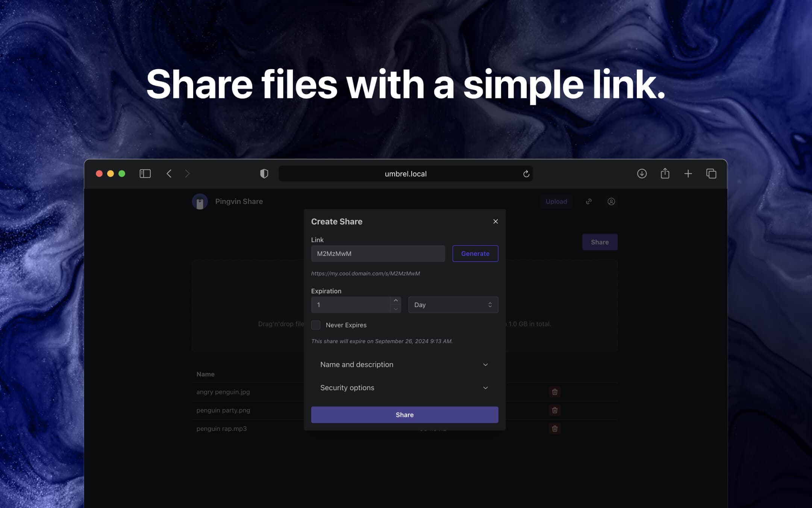Click the user account icon top right

point(612,201)
